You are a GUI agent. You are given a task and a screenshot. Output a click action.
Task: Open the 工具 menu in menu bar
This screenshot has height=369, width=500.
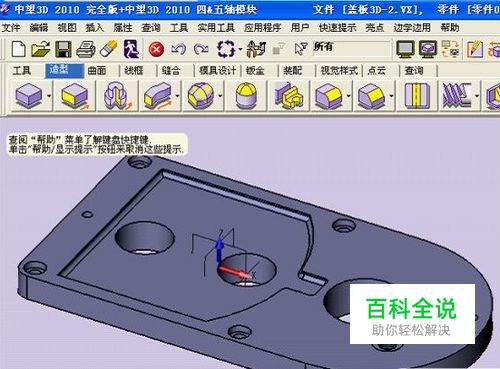179,28
